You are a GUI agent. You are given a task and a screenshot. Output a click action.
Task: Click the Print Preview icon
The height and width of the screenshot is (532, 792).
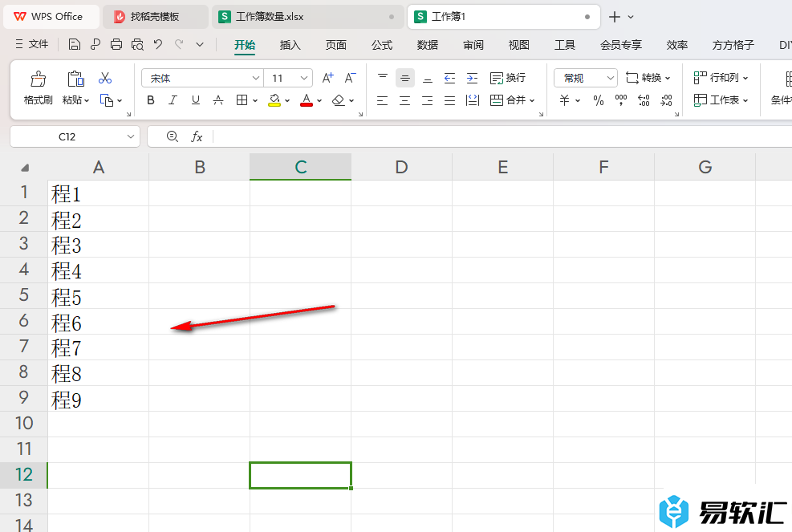coord(137,44)
